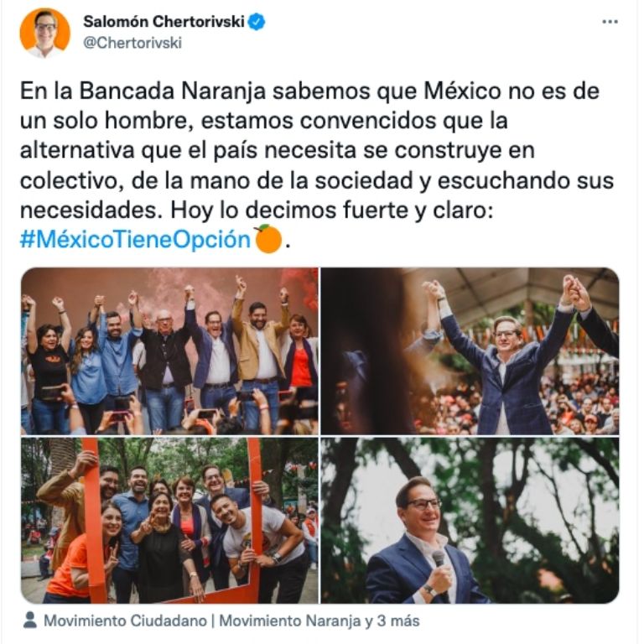Open the #MéxicoTieneOpción hashtag
This screenshot has height=644, width=644.
(x=135, y=240)
